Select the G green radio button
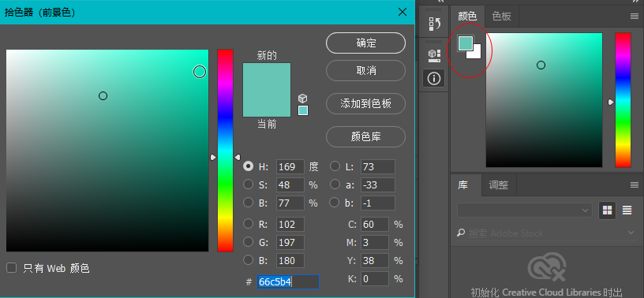644x298 pixels. [248, 242]
